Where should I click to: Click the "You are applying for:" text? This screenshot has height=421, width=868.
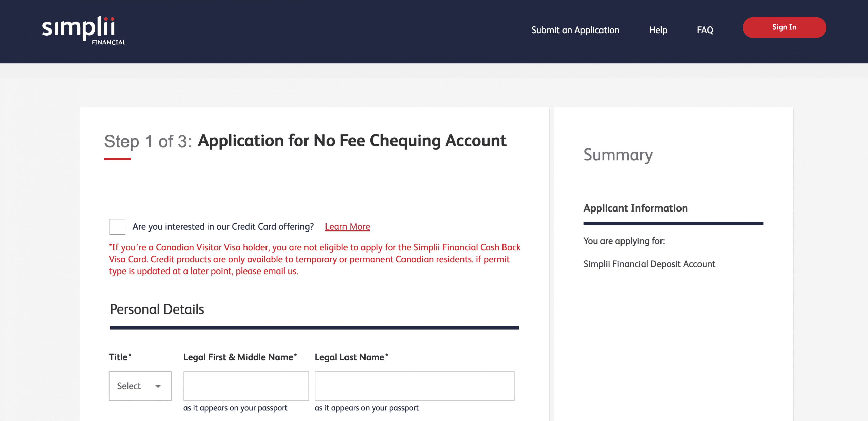[x=624, y=241]
